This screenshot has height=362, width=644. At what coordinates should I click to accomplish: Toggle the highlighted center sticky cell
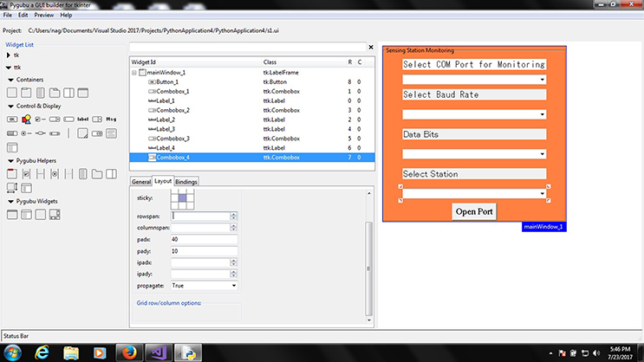point(182,198)
